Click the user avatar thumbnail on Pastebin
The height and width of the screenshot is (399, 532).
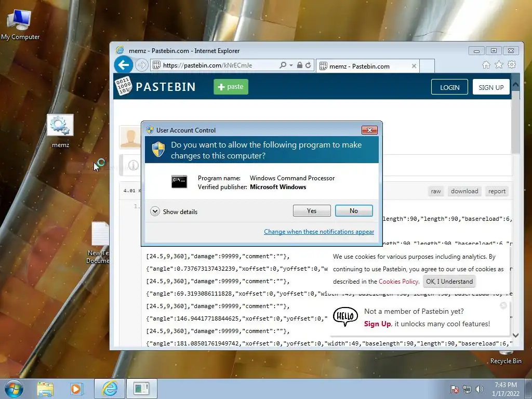coord(130,137)
